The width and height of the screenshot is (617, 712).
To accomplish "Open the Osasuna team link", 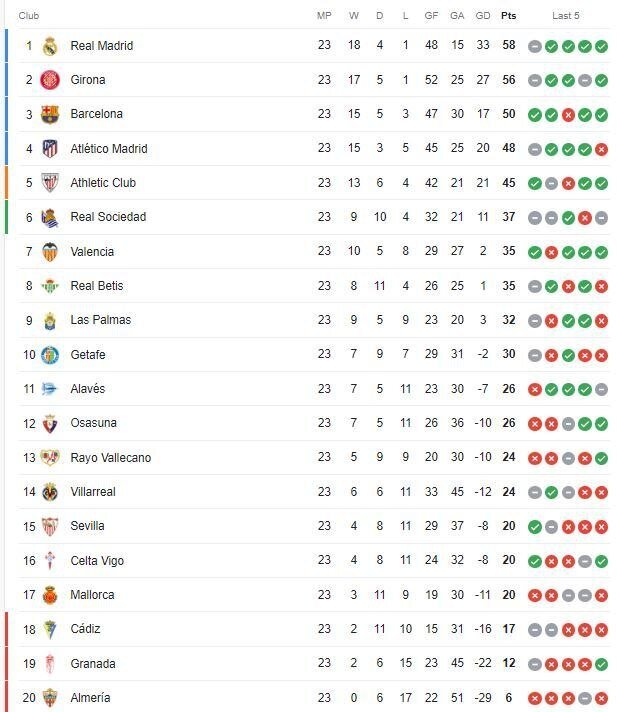I will click(x=93, y=423).
